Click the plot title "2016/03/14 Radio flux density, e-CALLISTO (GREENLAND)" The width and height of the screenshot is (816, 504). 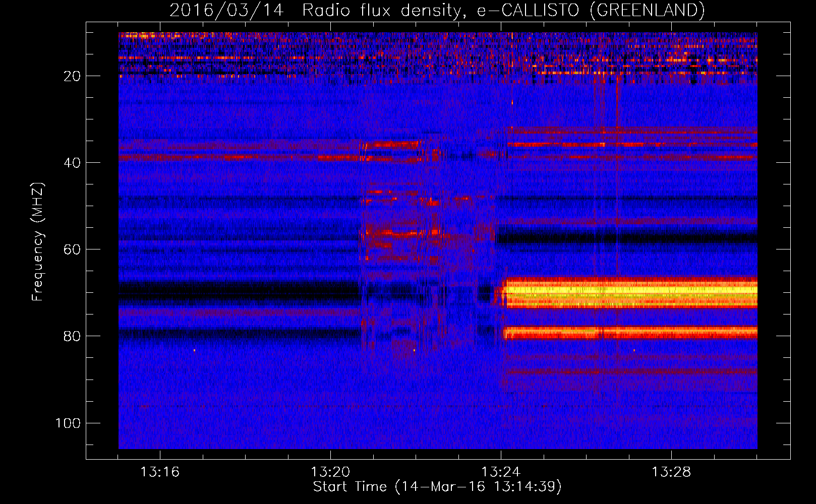coord(437,10)
